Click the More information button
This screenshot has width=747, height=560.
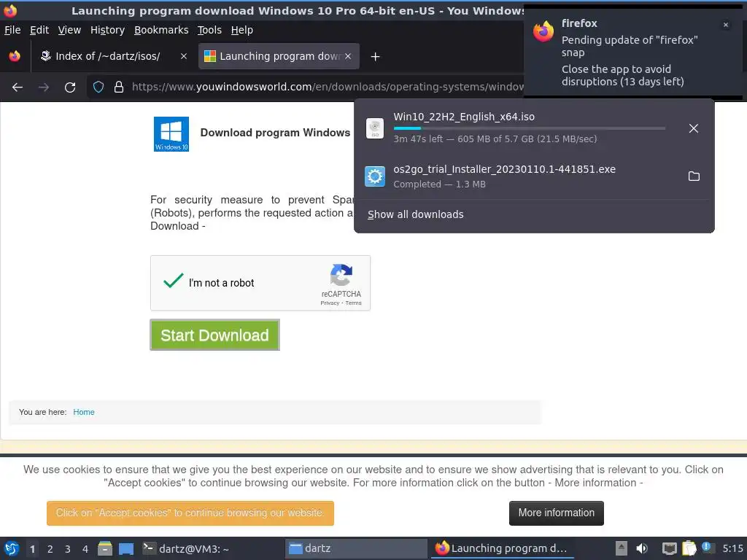tap(557, 513)
